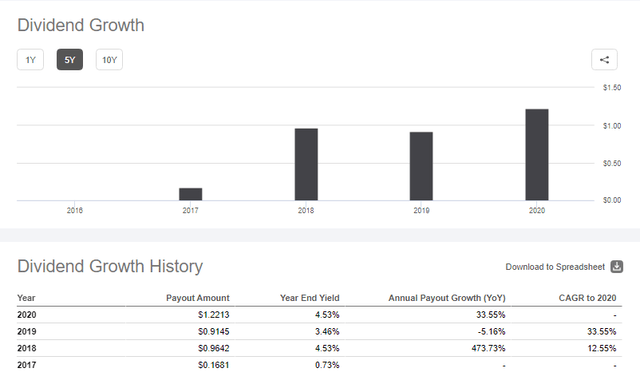
Task: Click the 2017 dividend bar
Action: click(x=191, y=194)
